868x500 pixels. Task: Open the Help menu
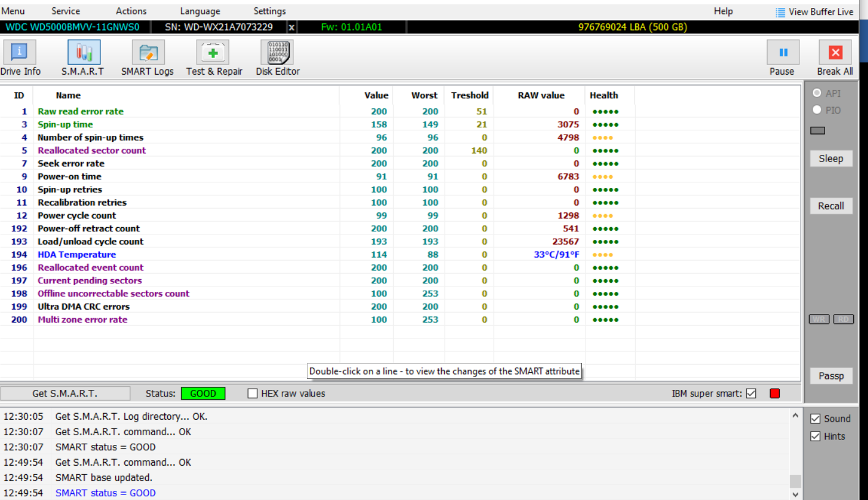point(723,11)
